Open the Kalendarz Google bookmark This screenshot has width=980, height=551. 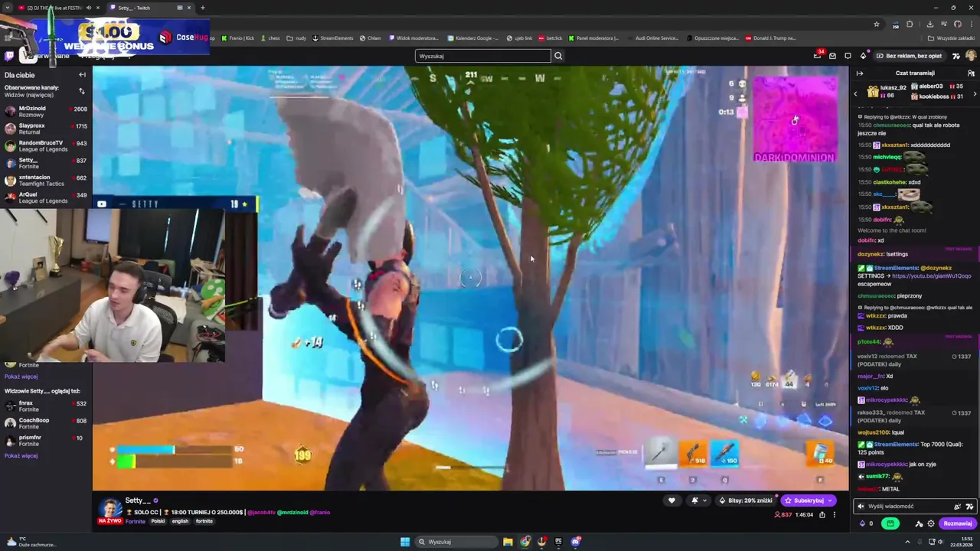coord(472,37)
